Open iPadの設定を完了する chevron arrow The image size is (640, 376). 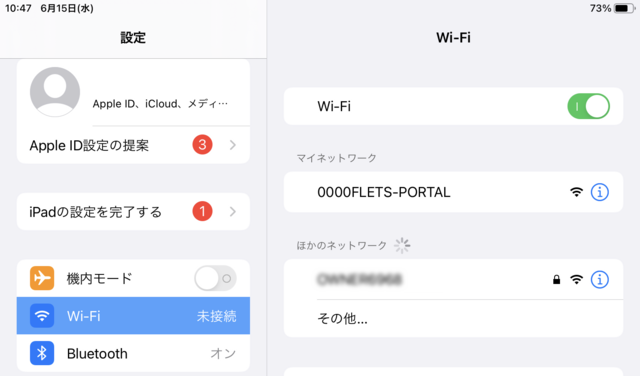point(233,211)
